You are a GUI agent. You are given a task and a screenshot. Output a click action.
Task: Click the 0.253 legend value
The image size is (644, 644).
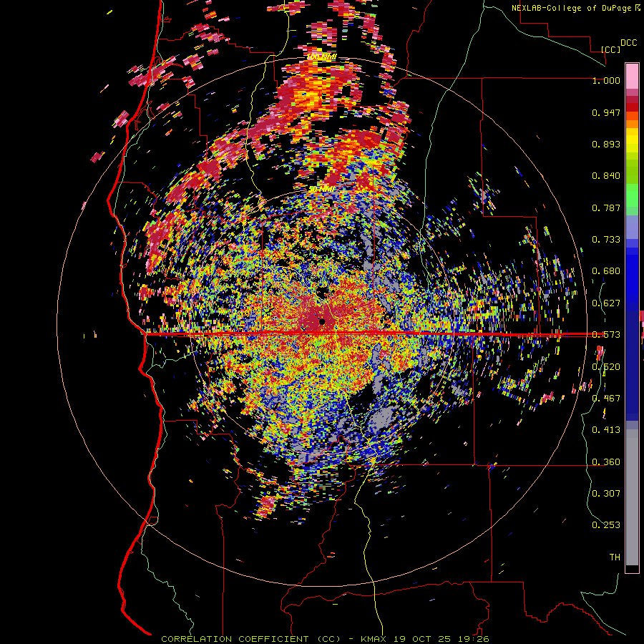(606, 525)
